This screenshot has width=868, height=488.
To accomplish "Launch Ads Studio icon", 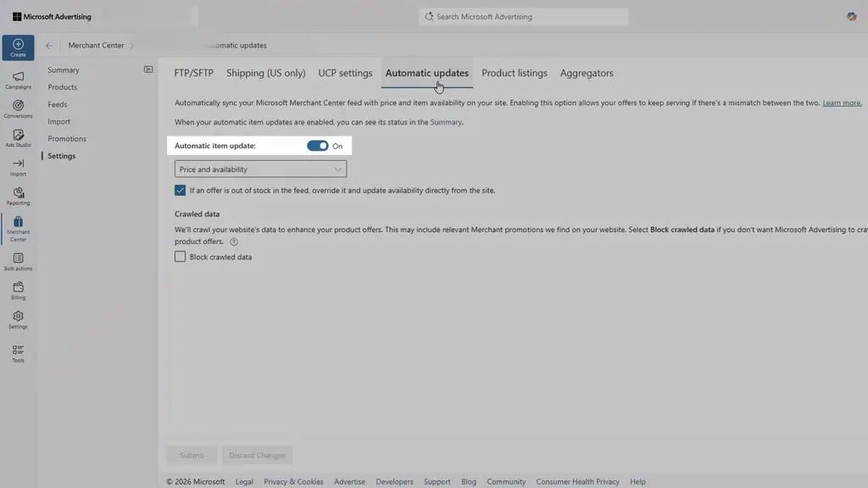I will 19,135.
